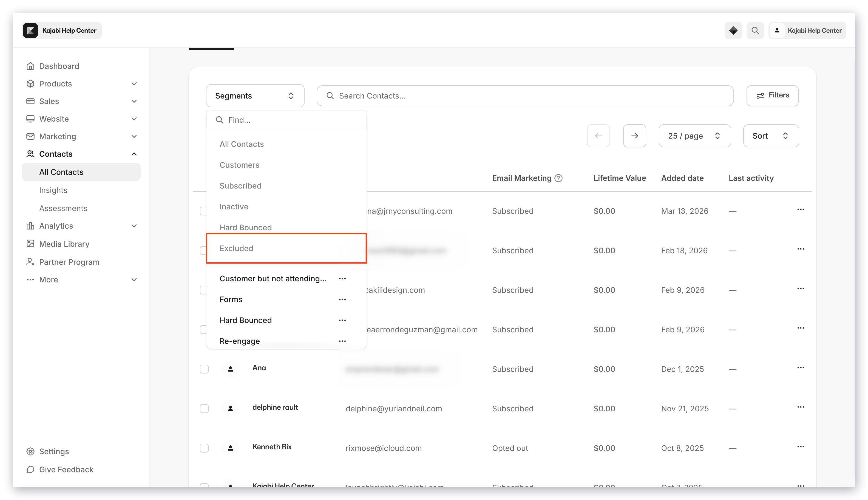Go to the next page arrow

(634, 136)
